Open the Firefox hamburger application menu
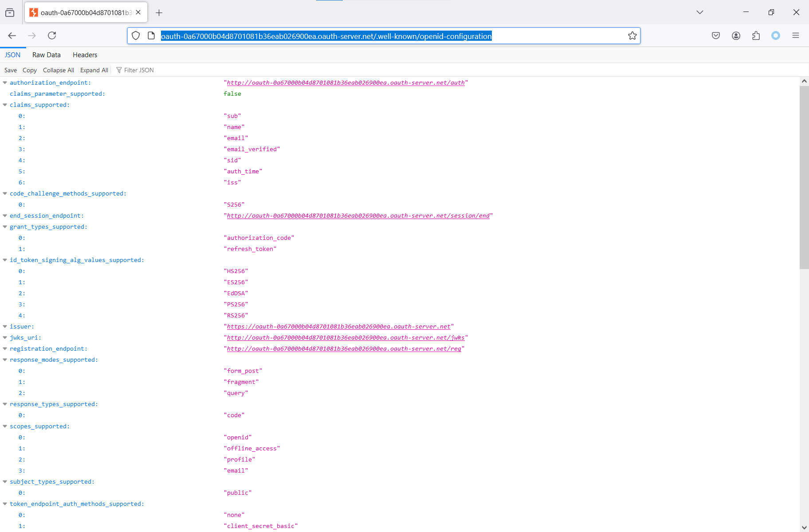The image size is (809, 532). point(795,35)
